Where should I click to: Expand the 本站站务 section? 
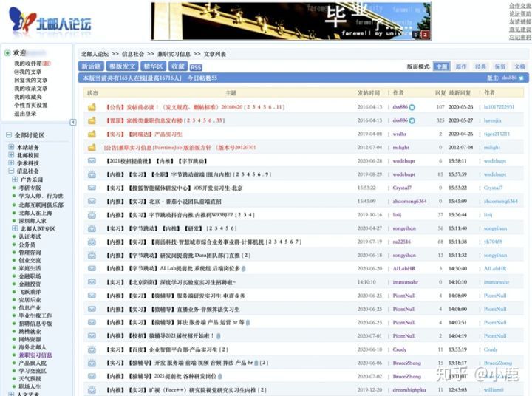pos(11,147)
